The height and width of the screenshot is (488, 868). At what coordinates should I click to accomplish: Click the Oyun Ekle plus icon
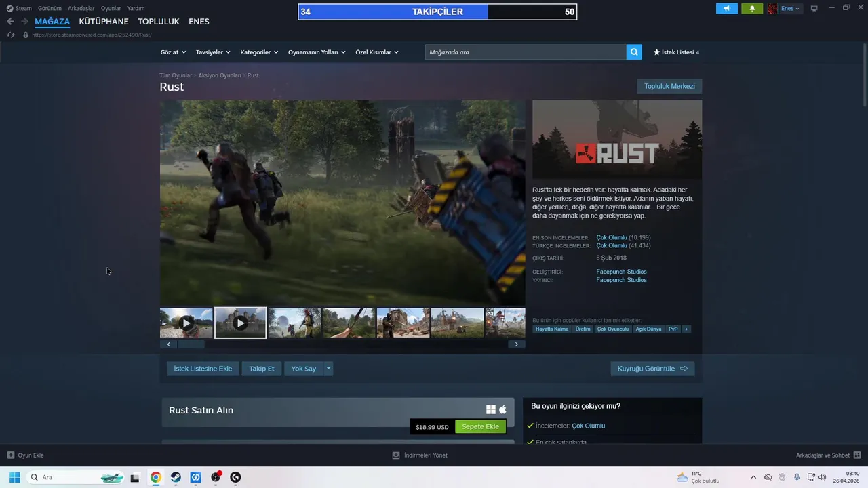coord(10,455)
